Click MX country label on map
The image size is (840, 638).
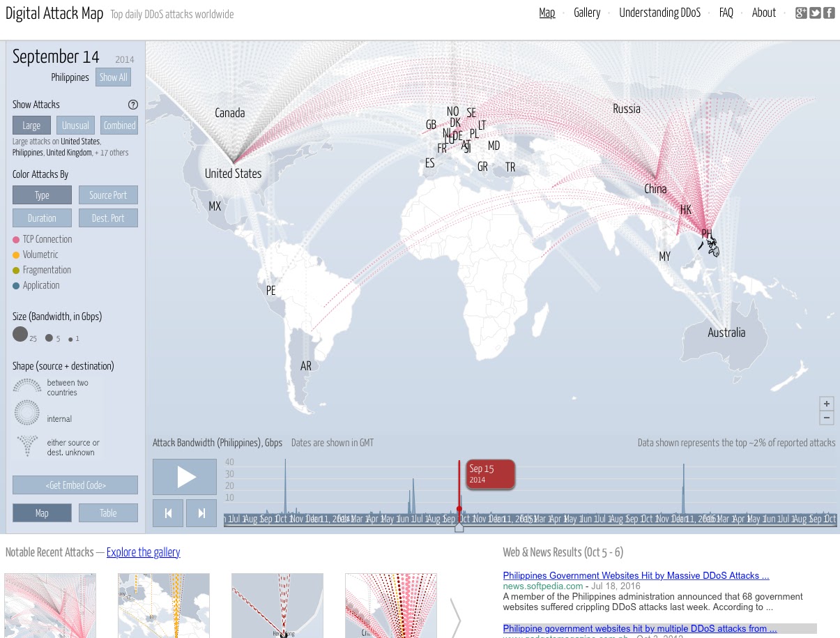[215, 206]
